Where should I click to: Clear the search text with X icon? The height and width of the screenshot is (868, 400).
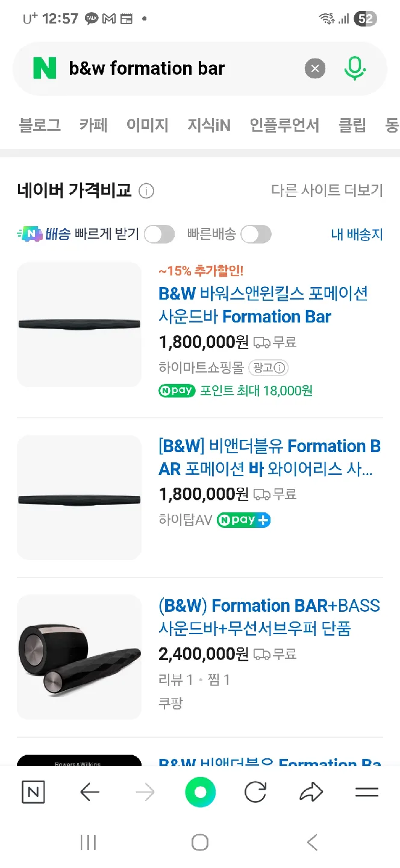click(x=314, y=69)
